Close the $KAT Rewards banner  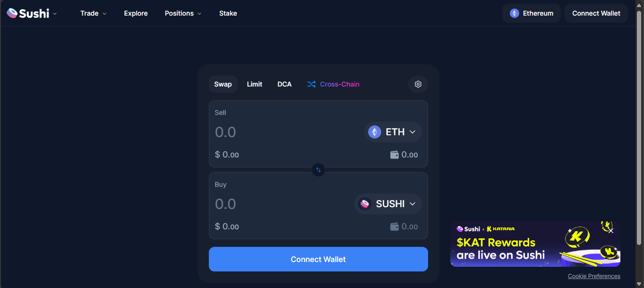point(611,231)
